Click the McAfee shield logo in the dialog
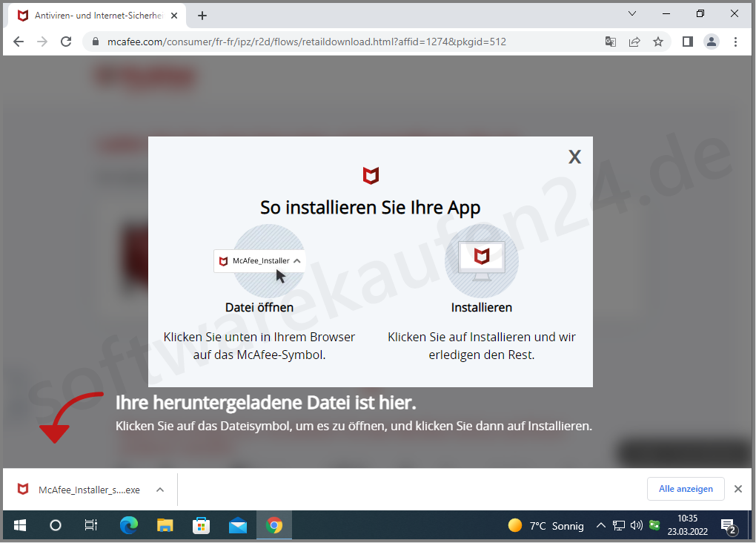The image size is (756, 543). (x=370, y=176)
